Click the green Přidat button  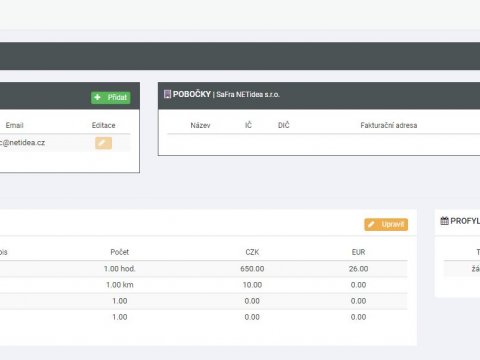(x=111, y=97)
